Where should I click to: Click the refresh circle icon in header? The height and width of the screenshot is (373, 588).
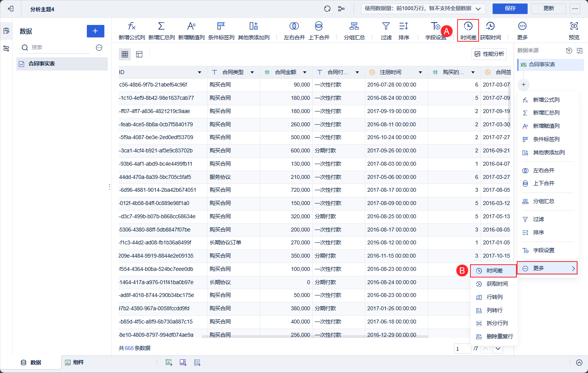(327, 9)
